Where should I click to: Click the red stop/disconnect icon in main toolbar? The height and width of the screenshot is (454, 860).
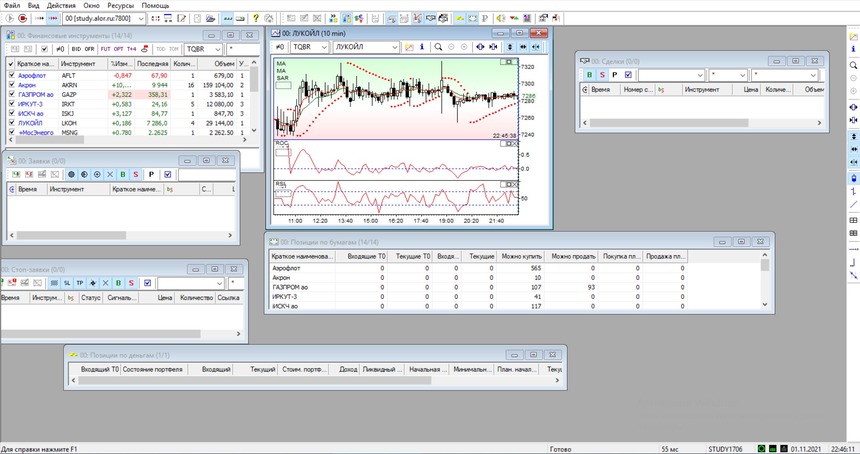point(22,18)
